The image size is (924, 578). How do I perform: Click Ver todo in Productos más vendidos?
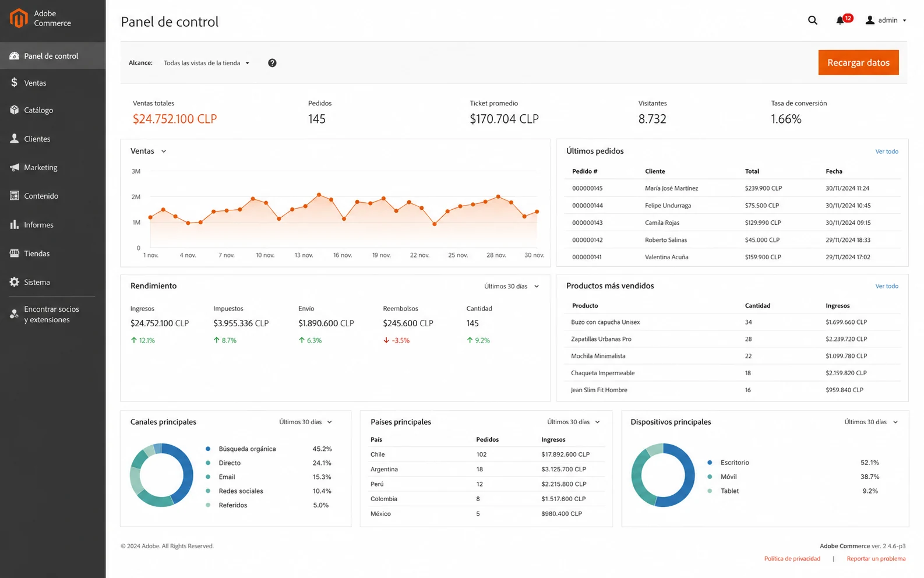coord(887,286)
